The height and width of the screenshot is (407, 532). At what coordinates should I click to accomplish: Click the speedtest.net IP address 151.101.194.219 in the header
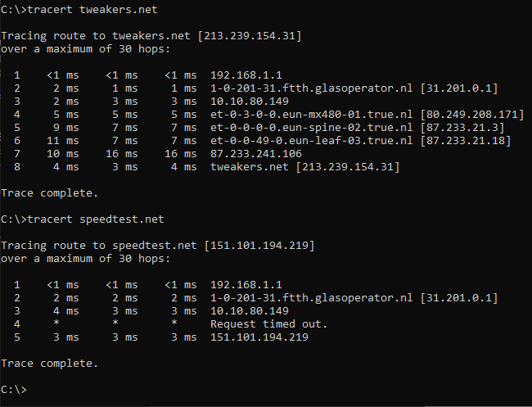click(259, 246)
